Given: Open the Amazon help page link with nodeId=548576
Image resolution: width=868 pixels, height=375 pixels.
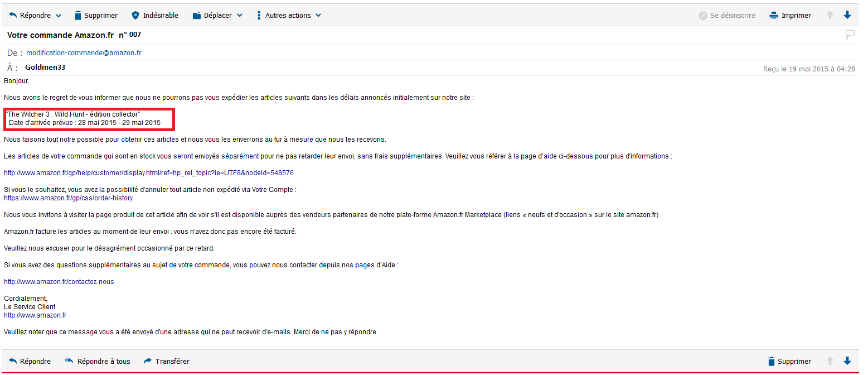Looking at the screenshot, I should click(149, 173).
